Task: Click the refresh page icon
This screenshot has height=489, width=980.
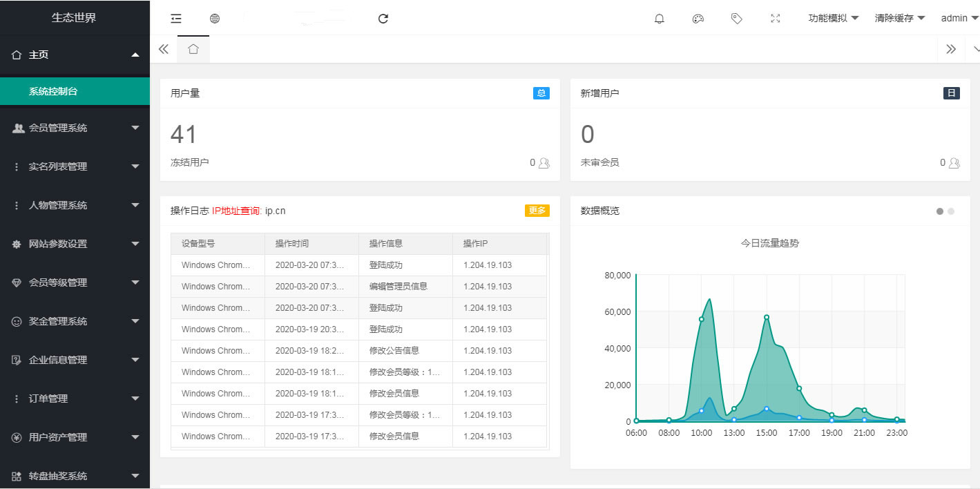Action: pos(383,19)
